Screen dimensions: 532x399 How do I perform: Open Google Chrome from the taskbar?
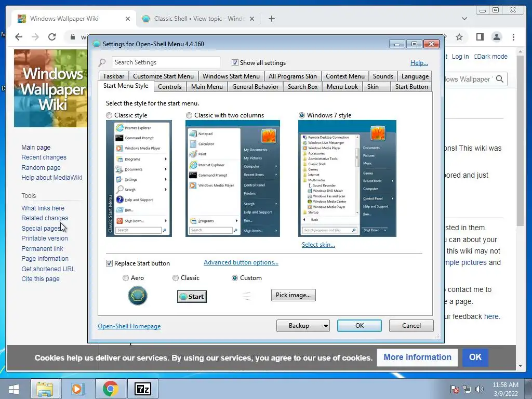110,389
